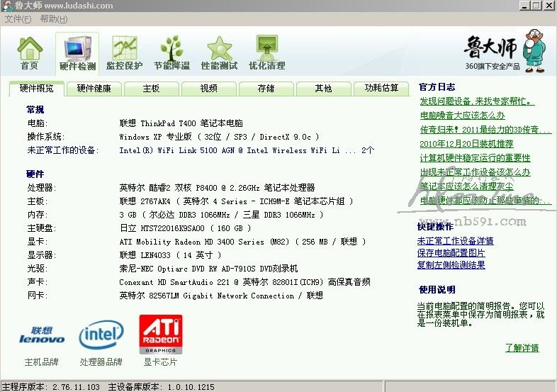
Task: Click the ATI Radeon 显卡芯片 logo
Action: pyautogui.click(x=161, y=334)
